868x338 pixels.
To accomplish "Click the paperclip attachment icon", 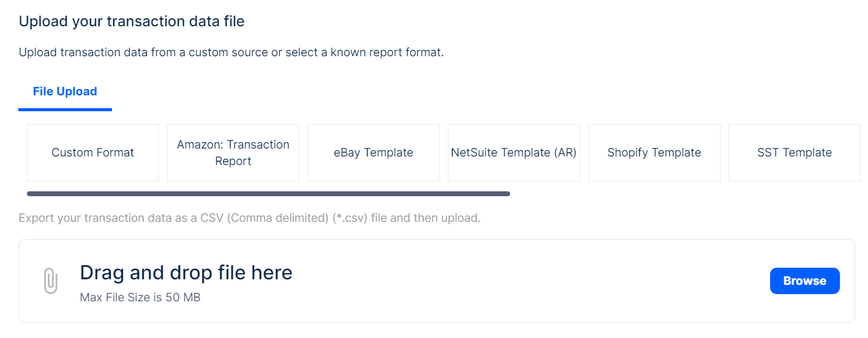I will pos(51,281).
